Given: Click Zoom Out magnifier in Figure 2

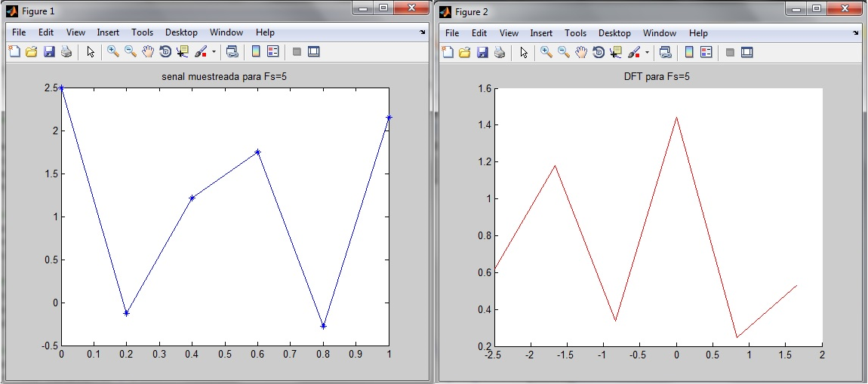Looking at the screenshot, I should tap(564, 52).
